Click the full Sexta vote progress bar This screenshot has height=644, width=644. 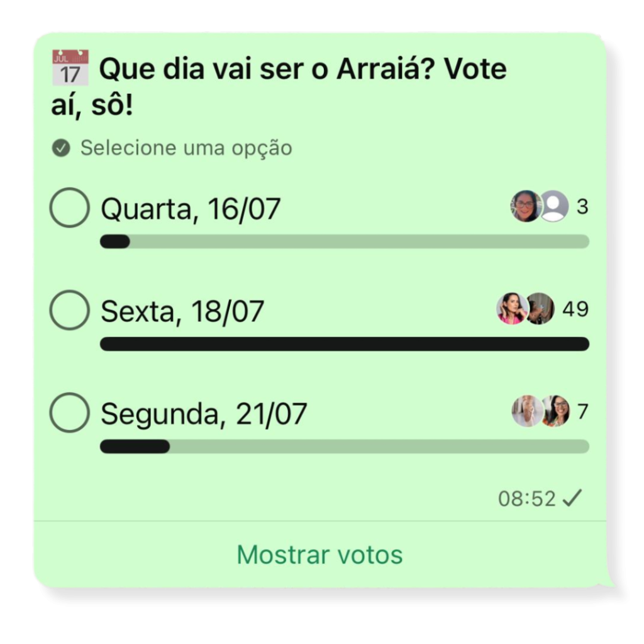pyautogui.click(x=345, y=344)
